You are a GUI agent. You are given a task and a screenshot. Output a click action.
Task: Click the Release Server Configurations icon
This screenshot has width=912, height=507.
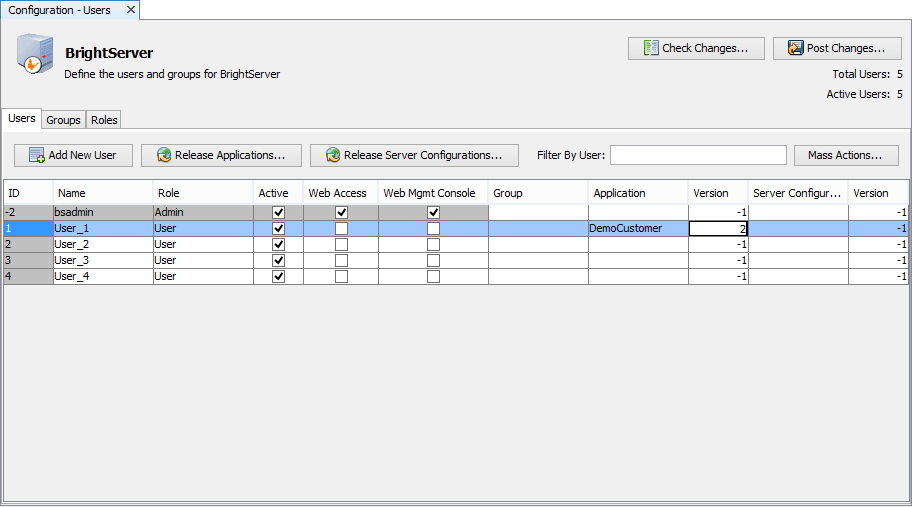coord(332,155)
